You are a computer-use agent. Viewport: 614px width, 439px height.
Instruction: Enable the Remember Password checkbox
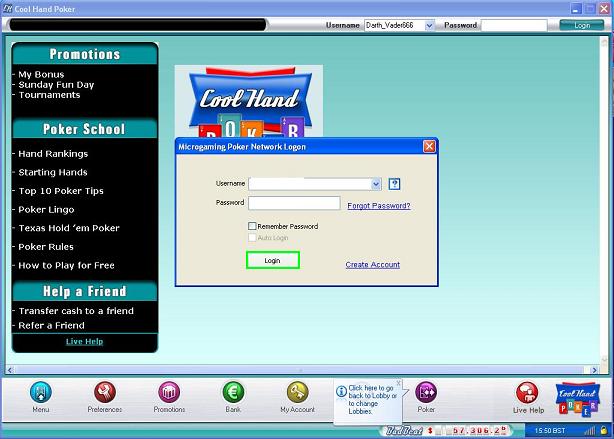[x=252, y=226]
